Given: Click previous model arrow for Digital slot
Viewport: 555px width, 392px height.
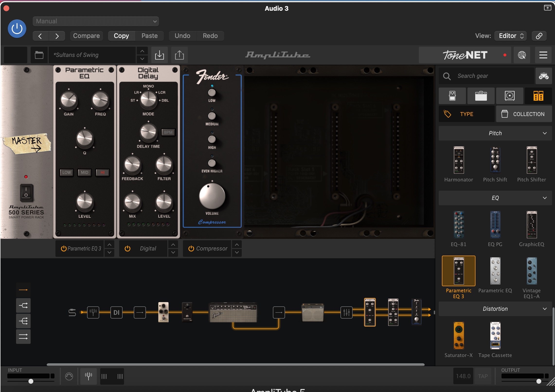Looking at the screenshot, I should coord(173,245).
